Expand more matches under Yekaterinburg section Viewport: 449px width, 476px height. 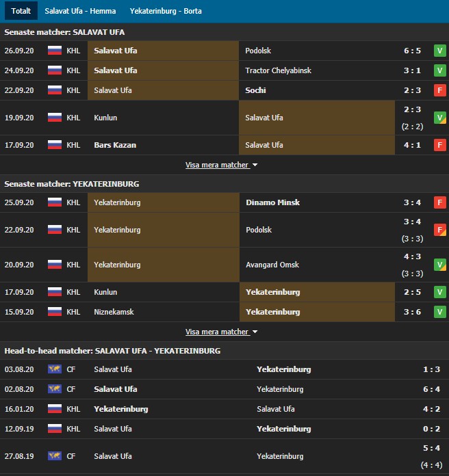pyautogui.click(x=221, y=332)
